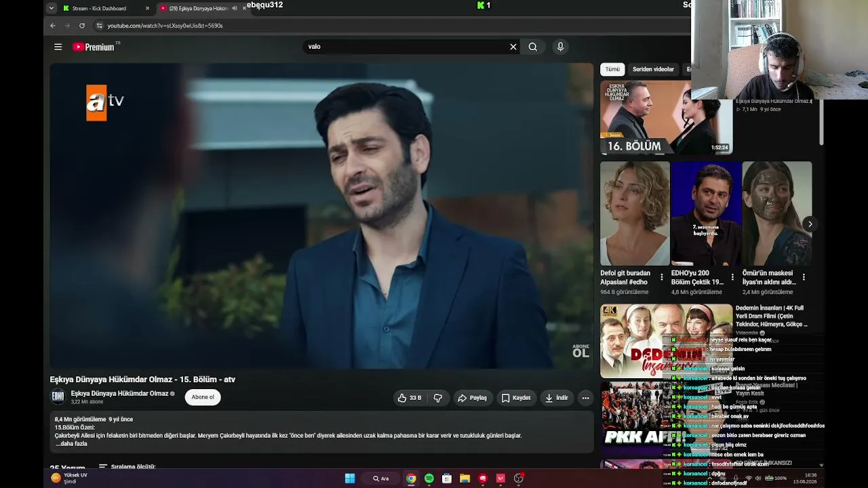Open Chrome from the taskbar
868x488 pixels.
pyautogui.click(x=411, y=479)
